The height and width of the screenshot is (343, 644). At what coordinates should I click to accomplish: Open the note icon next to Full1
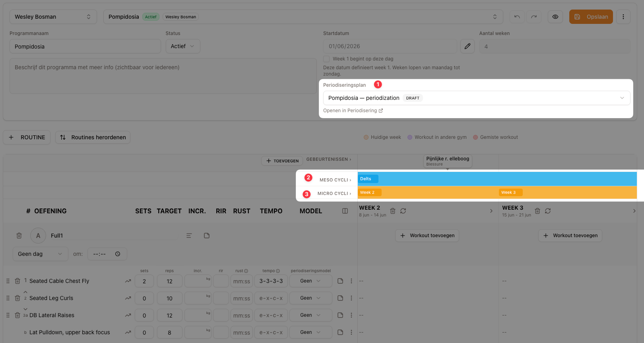point(207,236)
